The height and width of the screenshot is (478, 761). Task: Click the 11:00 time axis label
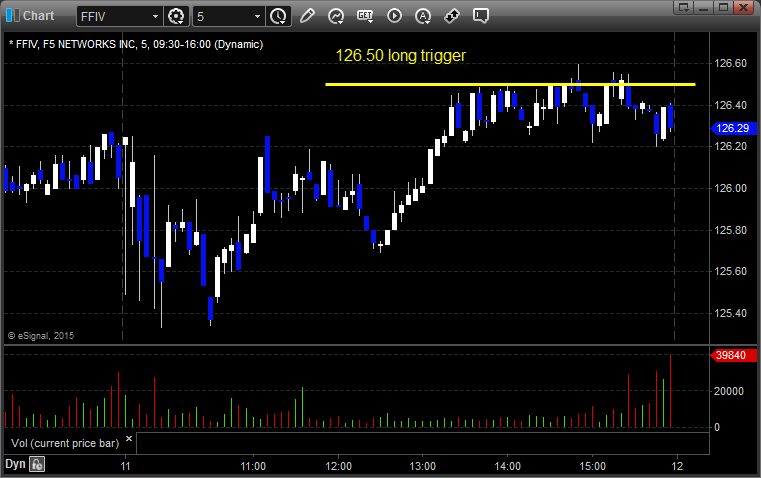point(253,466)
